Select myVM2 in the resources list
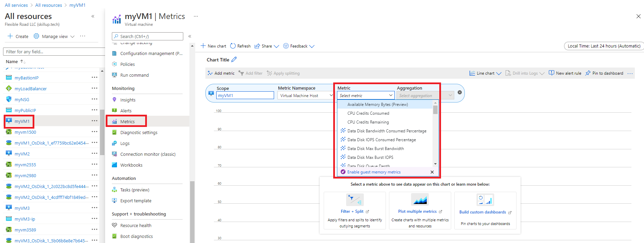644x243 pixels. (x=22, y=154)
